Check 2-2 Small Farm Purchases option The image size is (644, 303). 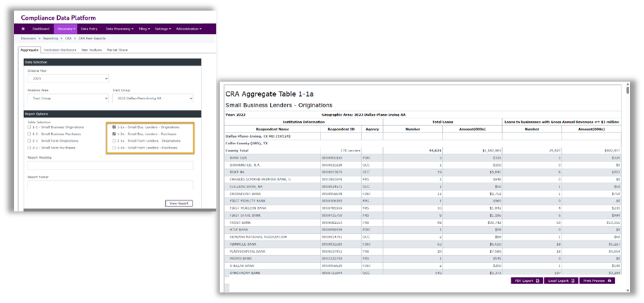tap(28, 147)
